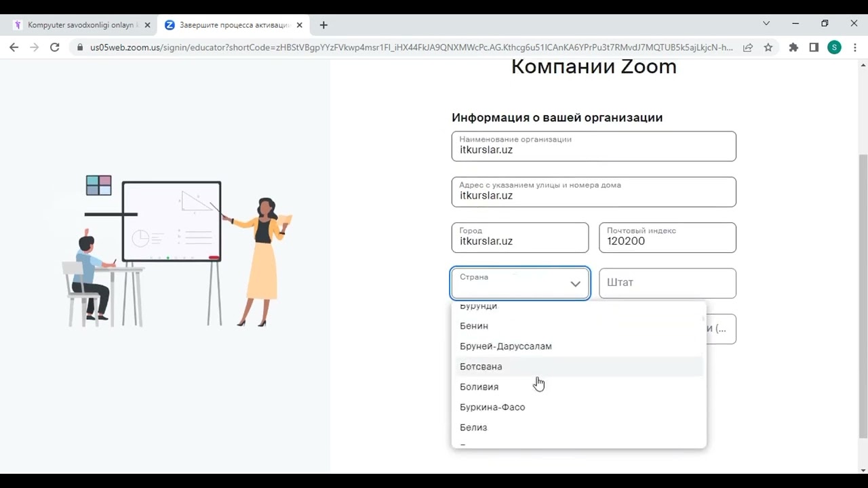Edit the Наименование организации field
Screen dimensions: 868x488
pyautogui.click(x=593, y=146)
